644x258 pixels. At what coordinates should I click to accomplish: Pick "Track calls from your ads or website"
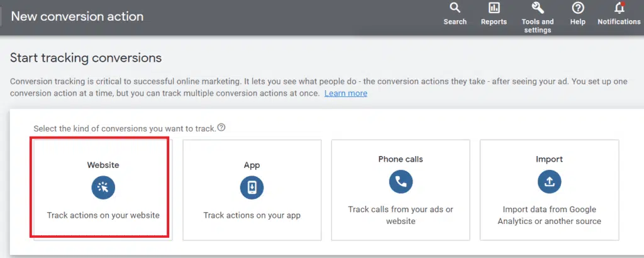click(401, 215)
